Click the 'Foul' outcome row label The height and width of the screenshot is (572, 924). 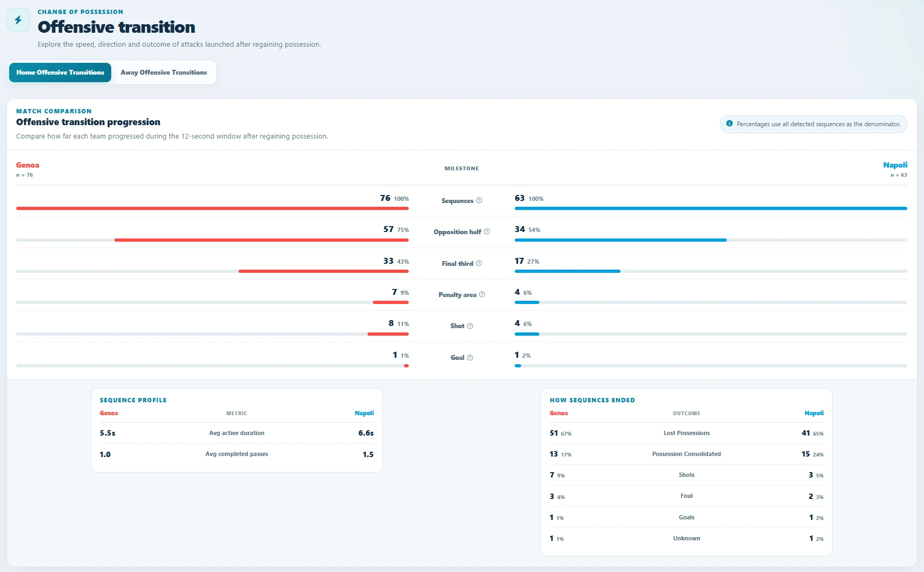(x=687, y=496)
